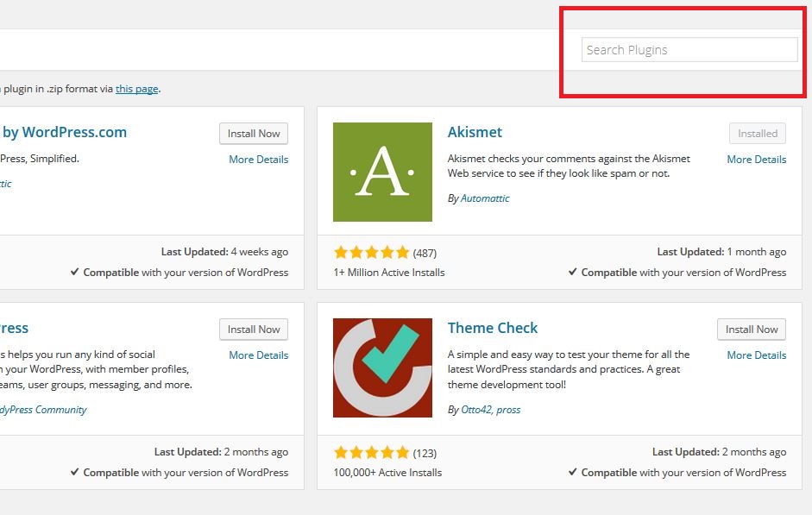
Task: Click Theme Check's compatibility checkmark icon
Action: pos(573,472)
